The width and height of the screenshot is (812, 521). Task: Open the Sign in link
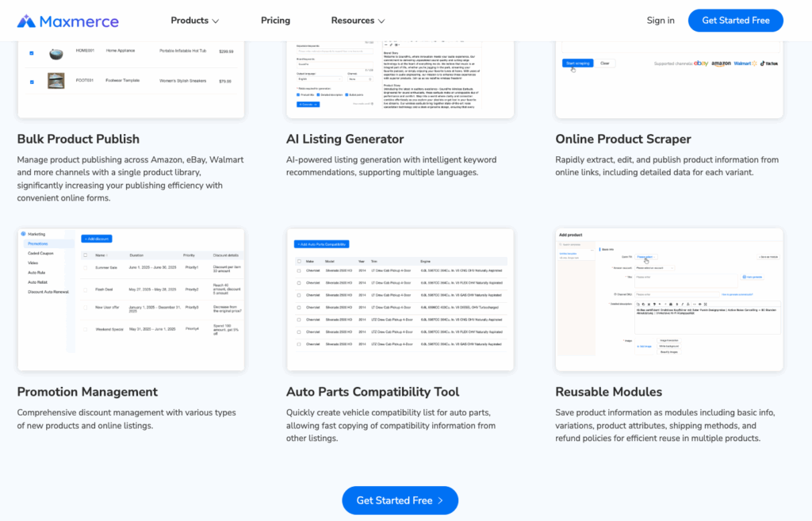[x=661, y=20]
